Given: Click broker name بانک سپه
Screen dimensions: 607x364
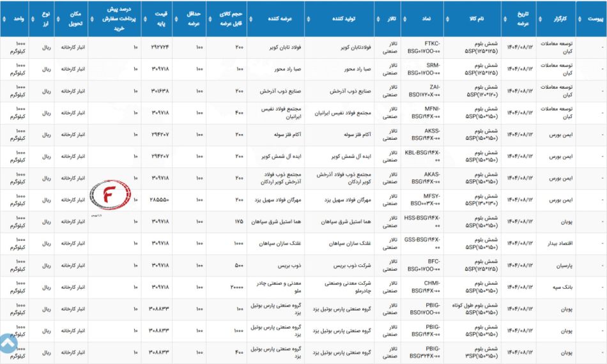Looking at the screenshot, I should coord(564,287).
